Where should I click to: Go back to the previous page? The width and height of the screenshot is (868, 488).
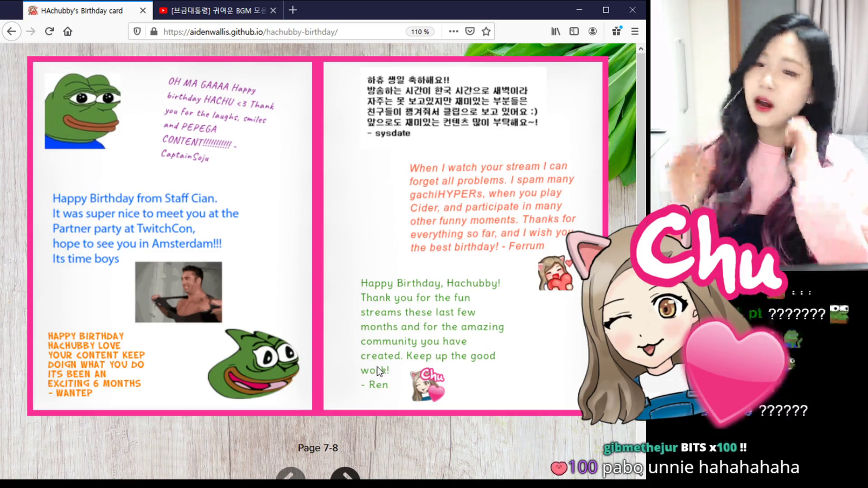point(11,31)
